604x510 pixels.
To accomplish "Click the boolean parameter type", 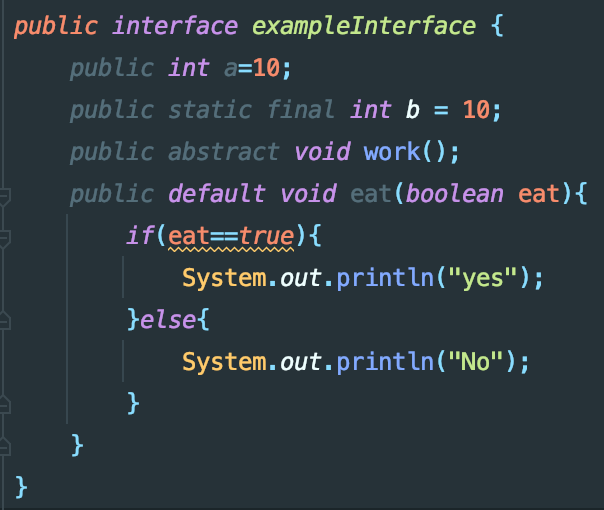I will tap(455, 193).
